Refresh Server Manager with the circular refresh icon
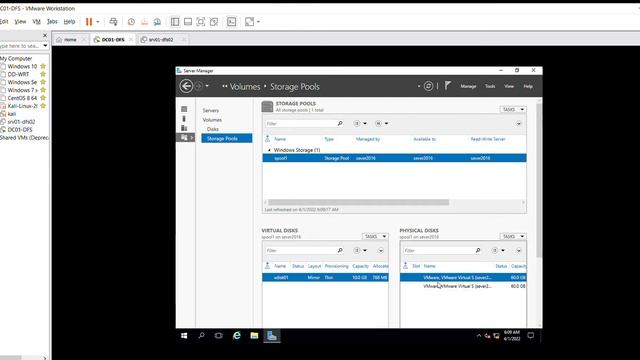 click(x=428, y=86)
